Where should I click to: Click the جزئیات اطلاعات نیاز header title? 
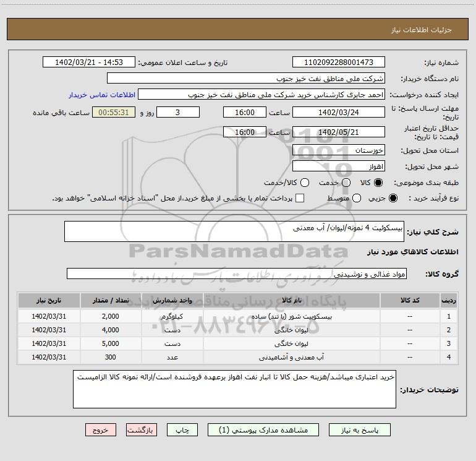coord(422,30)
